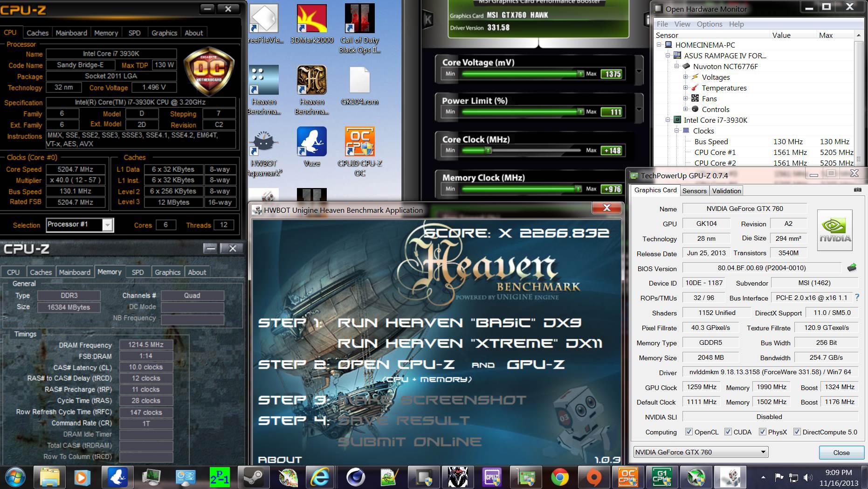Open the View menu in Open Hardware Monitor
This screenshot has height=489, width=868.
[682, 24]
